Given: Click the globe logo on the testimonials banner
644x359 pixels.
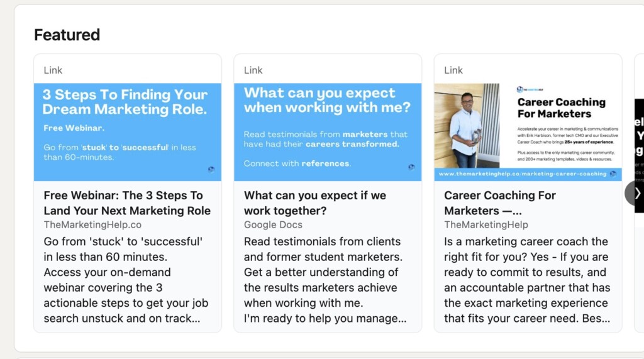Looking at the screenshot, I should (411, 167).
